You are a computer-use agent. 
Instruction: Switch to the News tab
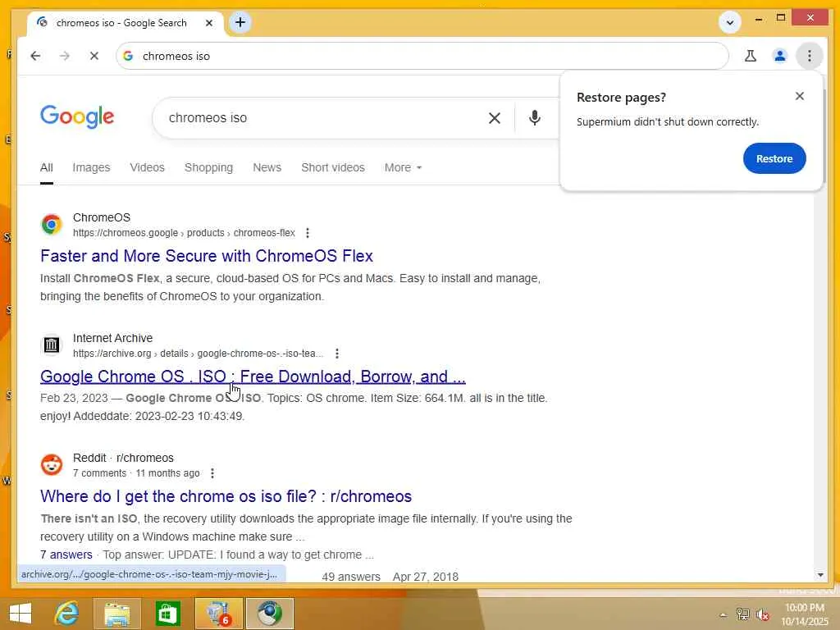tap(267, 167)
